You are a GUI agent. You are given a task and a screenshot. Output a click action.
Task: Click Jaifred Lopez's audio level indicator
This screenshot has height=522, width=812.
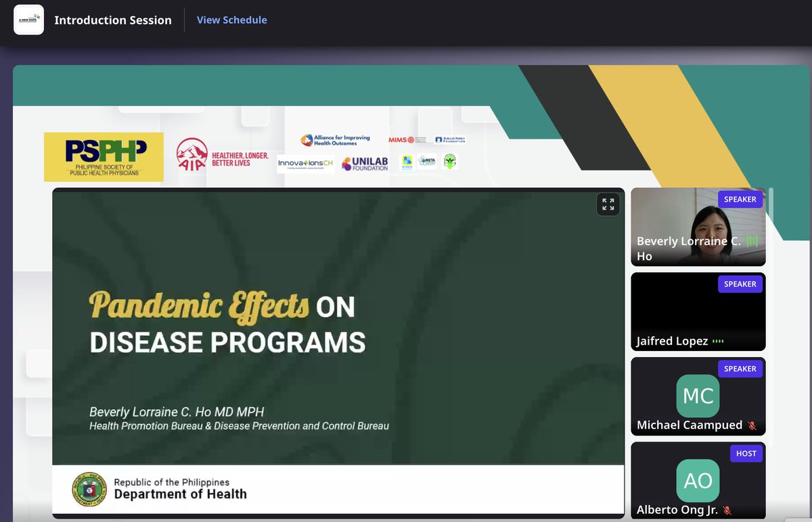(719, 341)
